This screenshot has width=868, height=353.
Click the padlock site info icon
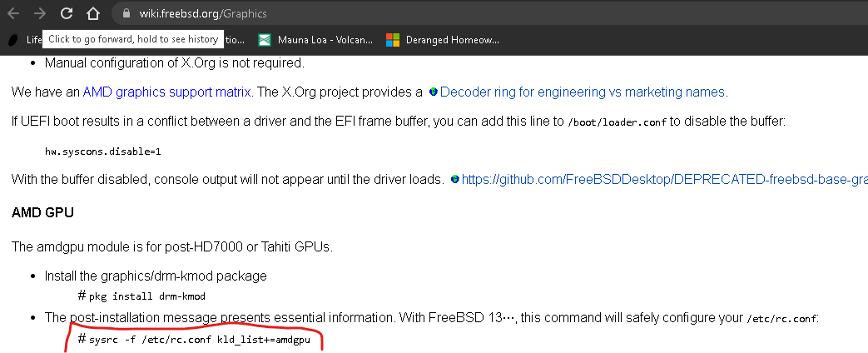click(126, 14)
